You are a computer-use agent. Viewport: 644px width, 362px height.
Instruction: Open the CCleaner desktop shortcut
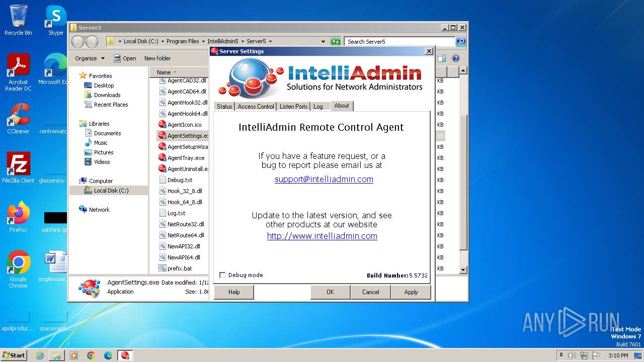(18, 119)
